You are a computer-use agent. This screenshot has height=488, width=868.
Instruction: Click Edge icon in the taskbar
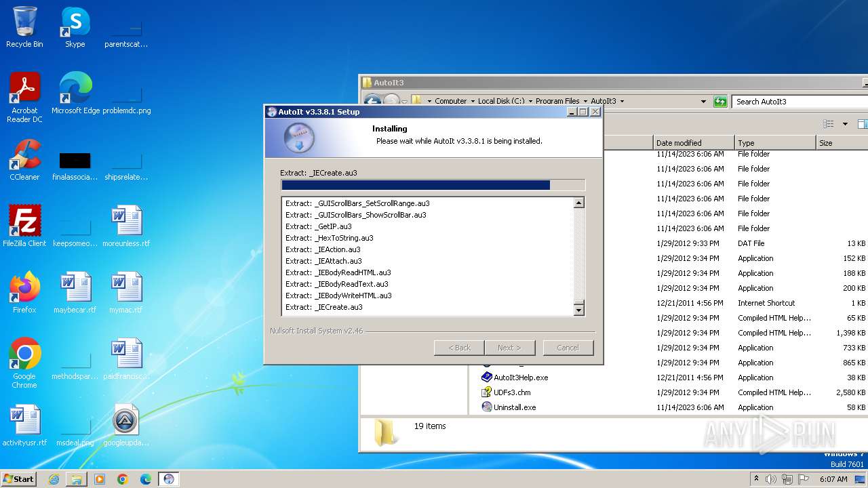click(146, 479)
